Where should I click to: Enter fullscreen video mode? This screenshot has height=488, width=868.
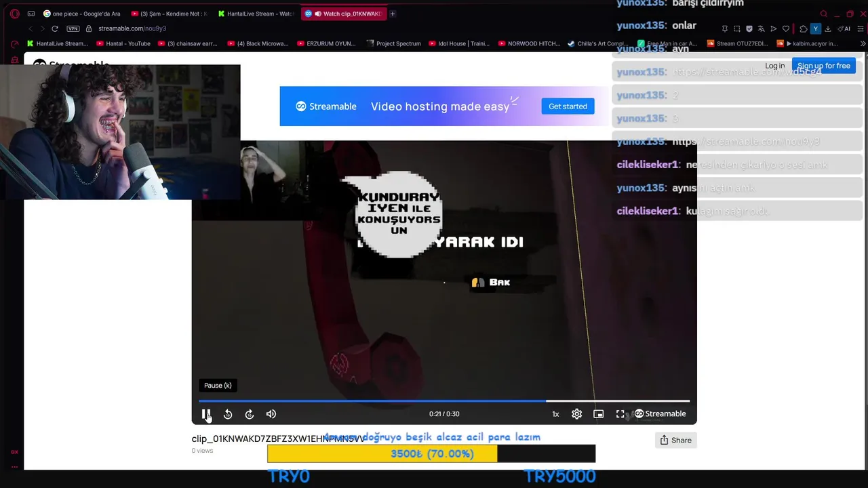tap(620, 414)
